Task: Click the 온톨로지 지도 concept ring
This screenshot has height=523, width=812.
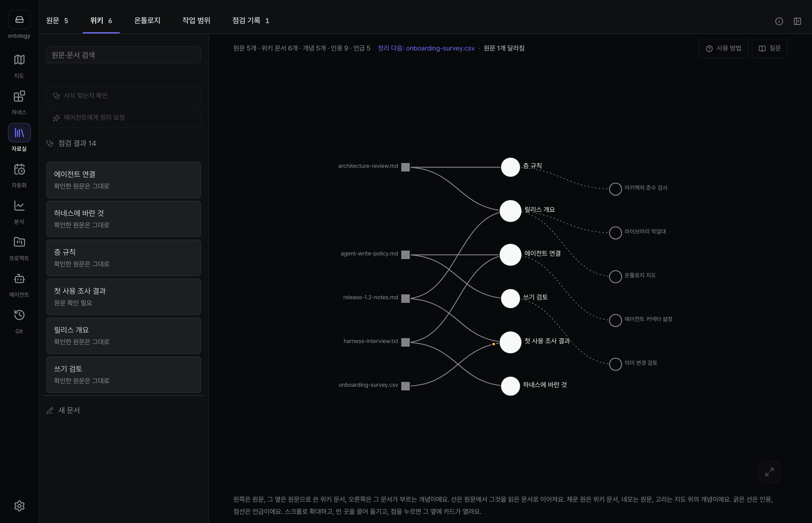Action: [x=615, y=276]
